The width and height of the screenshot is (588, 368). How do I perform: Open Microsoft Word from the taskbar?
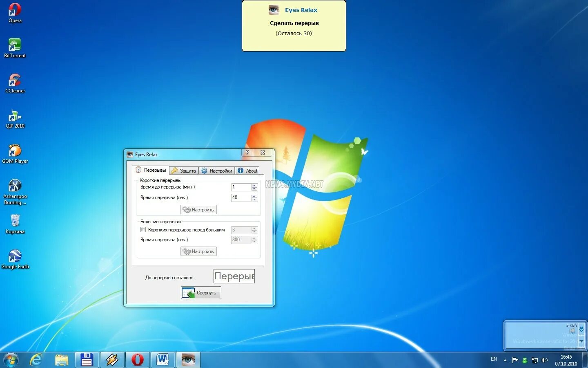click(163, 360)
